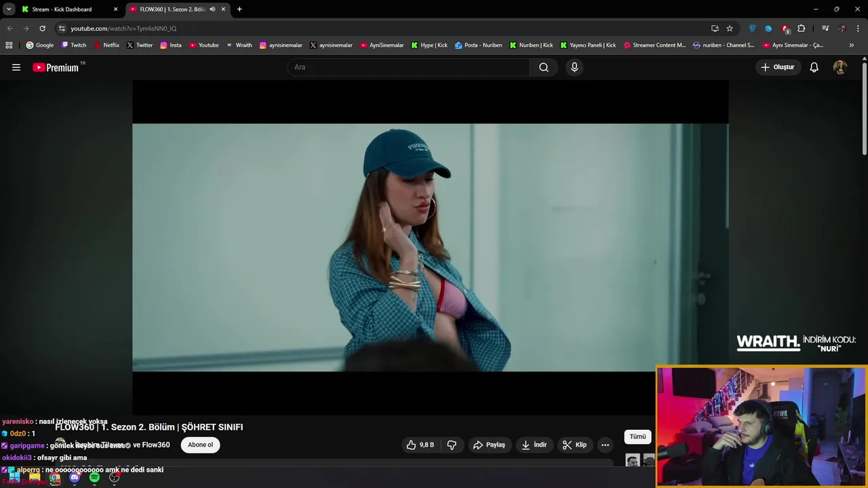Open the nuriben - Channel S... bookmark
Image resolution: width=868 pixels, height=488 pixels.
pos(724,45)
